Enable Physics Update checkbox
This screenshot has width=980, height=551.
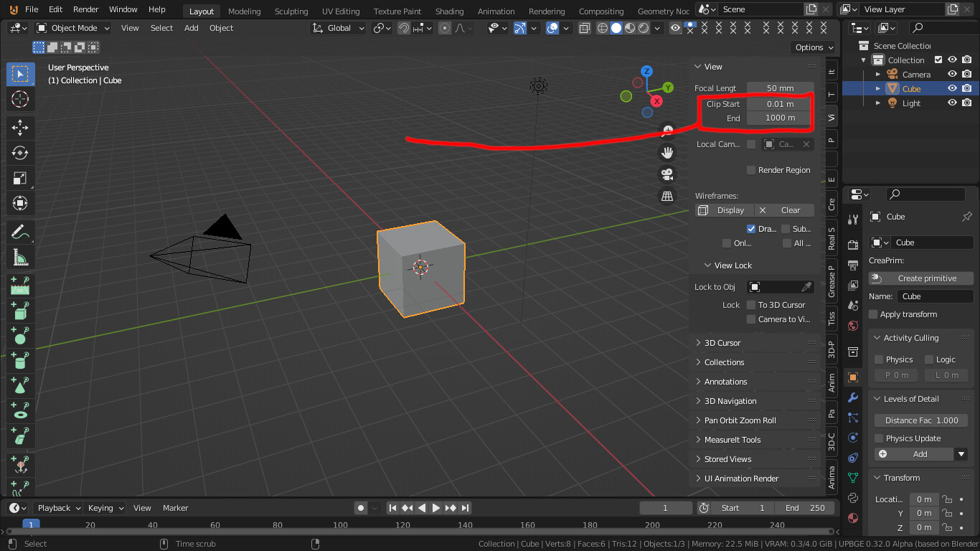(x=879, y=438)
